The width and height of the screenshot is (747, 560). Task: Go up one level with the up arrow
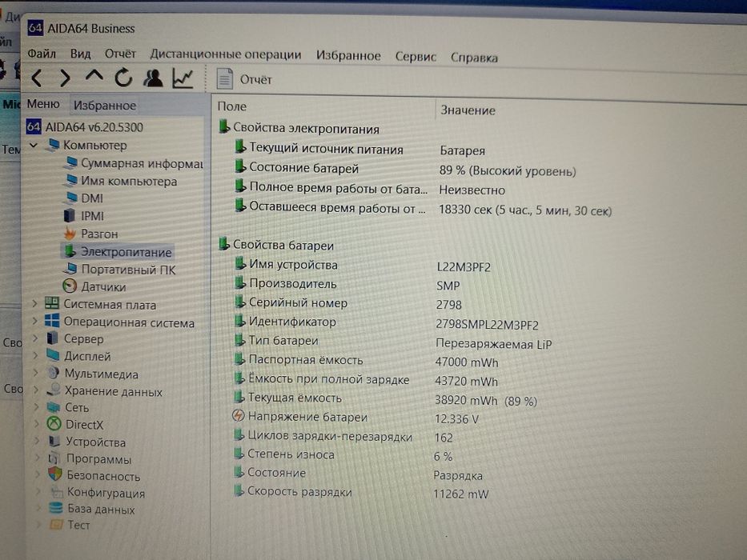coord(94,76)
